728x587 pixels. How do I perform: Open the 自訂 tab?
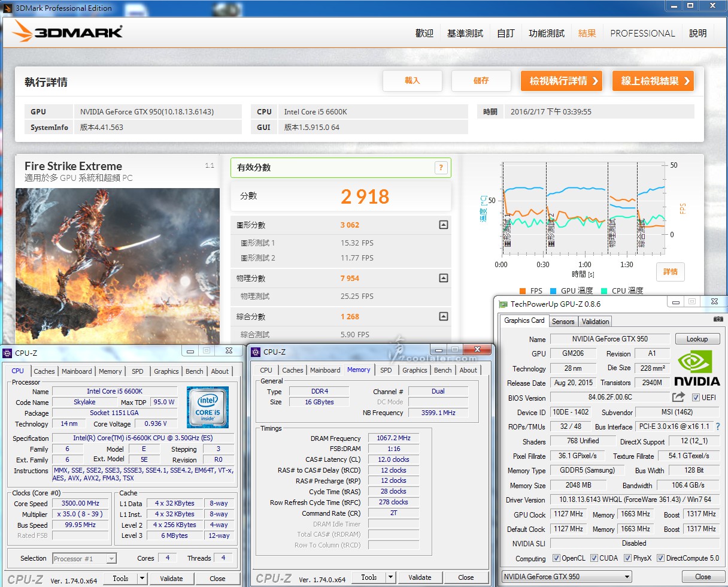click(506, 34)
